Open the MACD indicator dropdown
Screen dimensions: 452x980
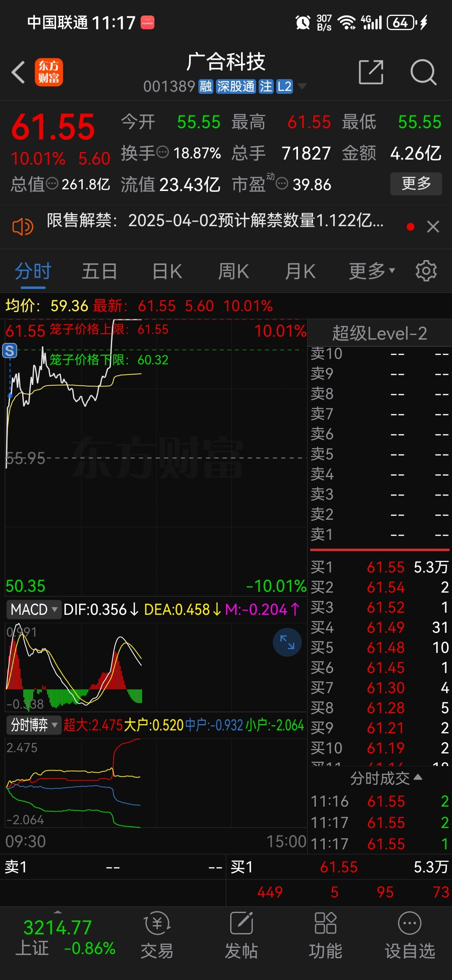click(33, 609)
